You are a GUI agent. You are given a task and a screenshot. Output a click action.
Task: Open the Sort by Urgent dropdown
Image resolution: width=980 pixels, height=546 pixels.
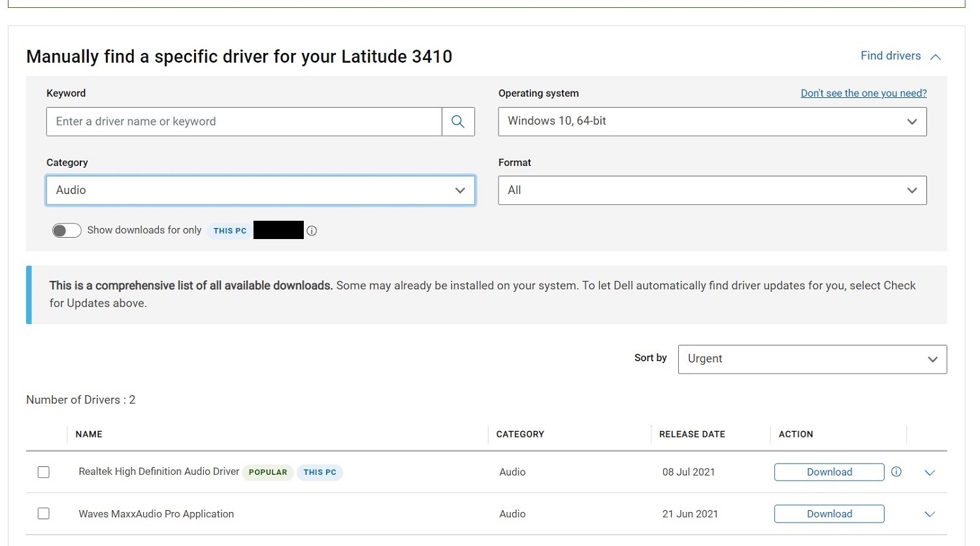click(x=812, y=359)
